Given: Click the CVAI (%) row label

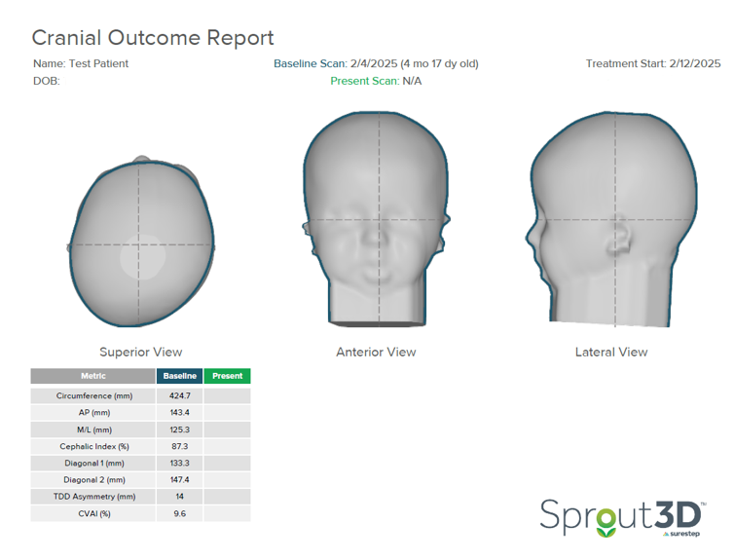Looking at the screenshot, I should point(93,513).
